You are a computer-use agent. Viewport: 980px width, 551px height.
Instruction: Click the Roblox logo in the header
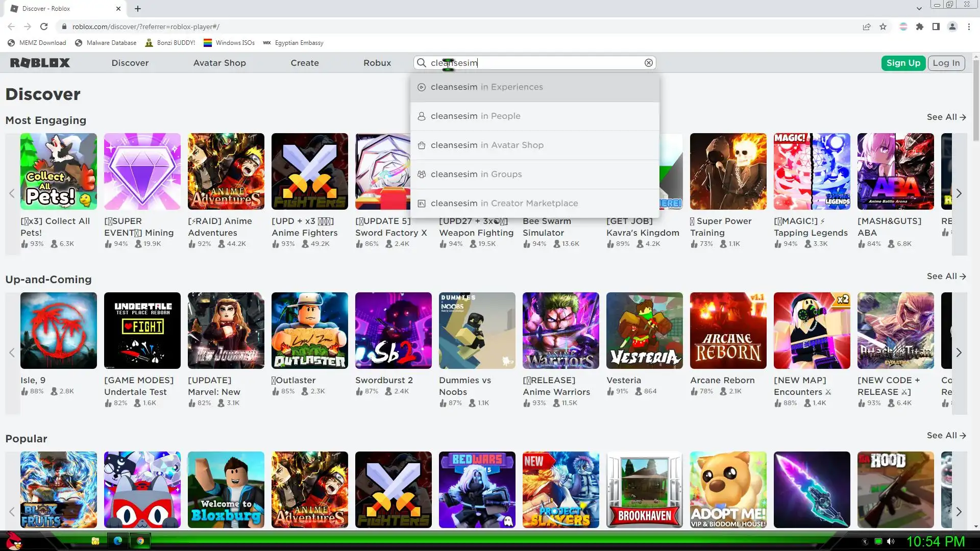point(40,63)
